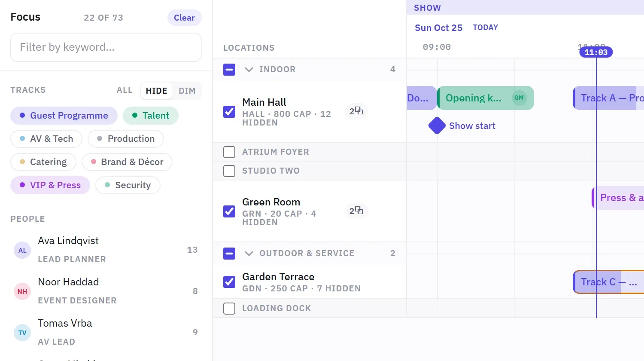Check the Studio Two location
The image size is (644, 361).
click(229, 171)
